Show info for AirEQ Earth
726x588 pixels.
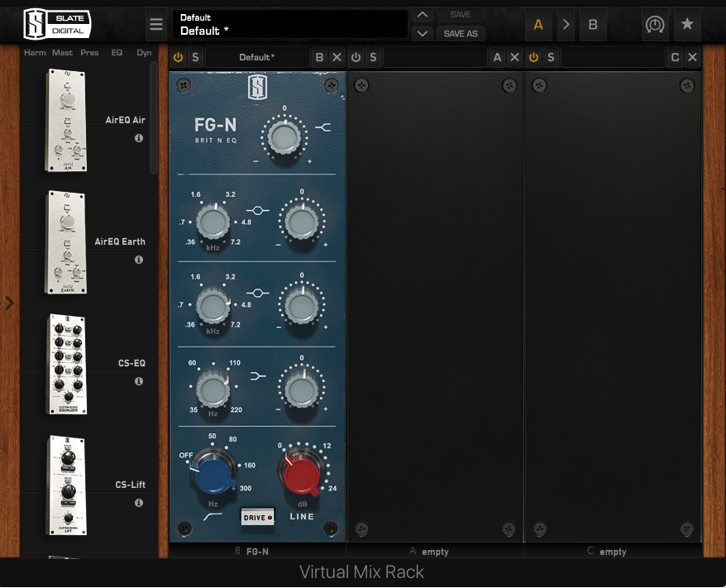pos(138,260)
